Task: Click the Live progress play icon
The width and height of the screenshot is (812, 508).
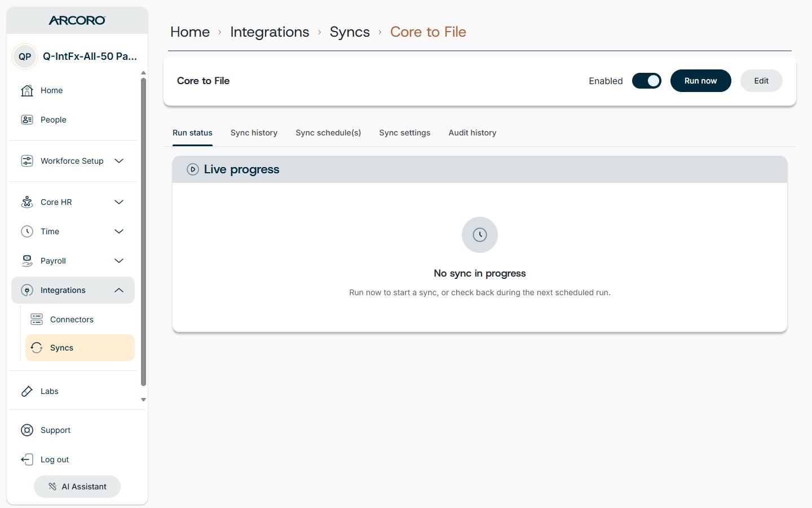Action: coord(193,169)
